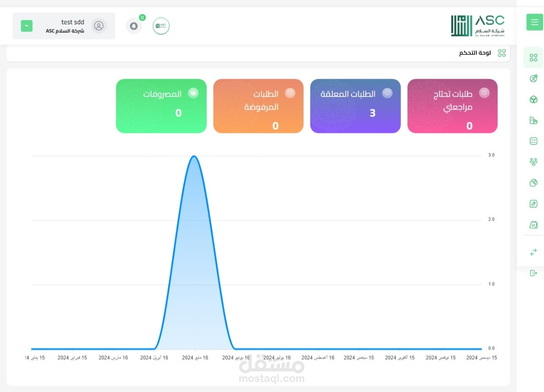Click the logout icon at sidebar bottom
This screenshot has width=544, height=392.
click(x=533, y=273)
